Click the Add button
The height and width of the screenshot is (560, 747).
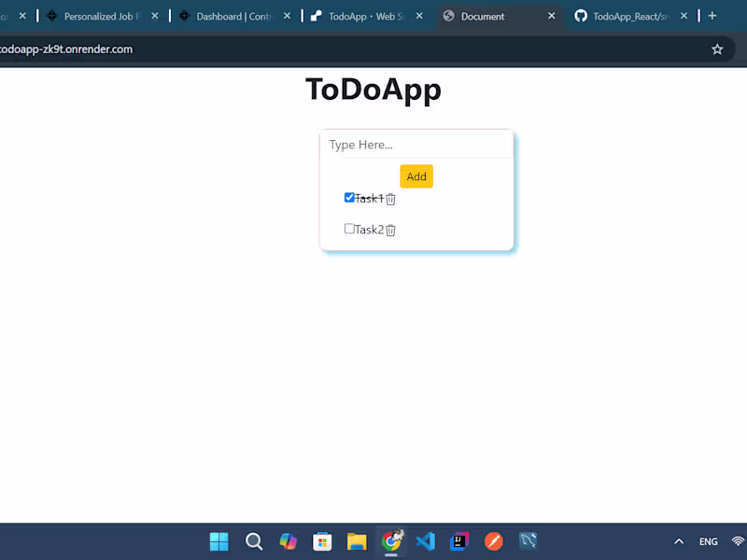click(416, 175)
